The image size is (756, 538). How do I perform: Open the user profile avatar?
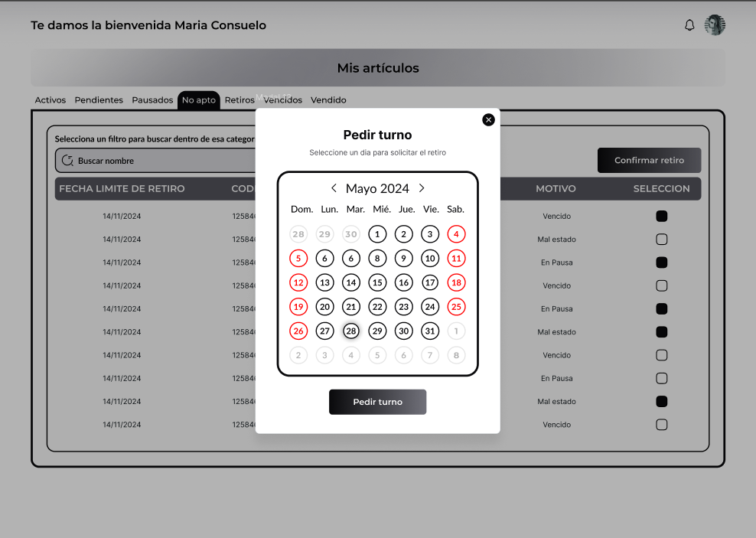point(715,25)
